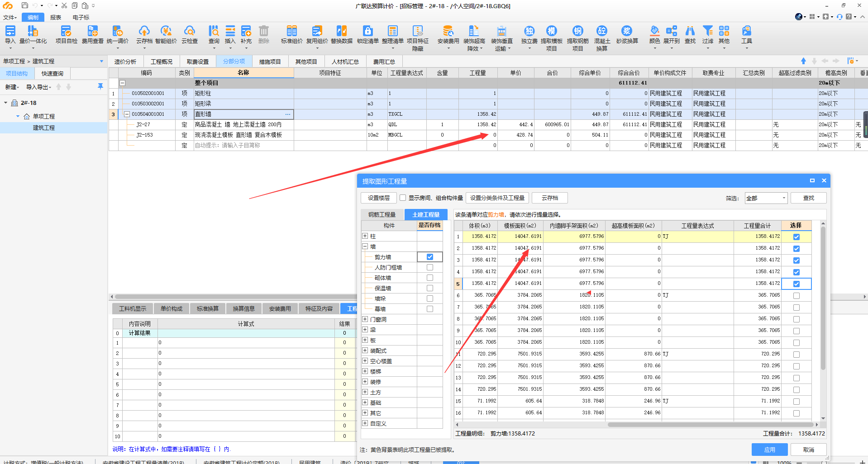Open 标准组价 standard pricing
Viewport: 868px width, 464px height.
(292, 35)
